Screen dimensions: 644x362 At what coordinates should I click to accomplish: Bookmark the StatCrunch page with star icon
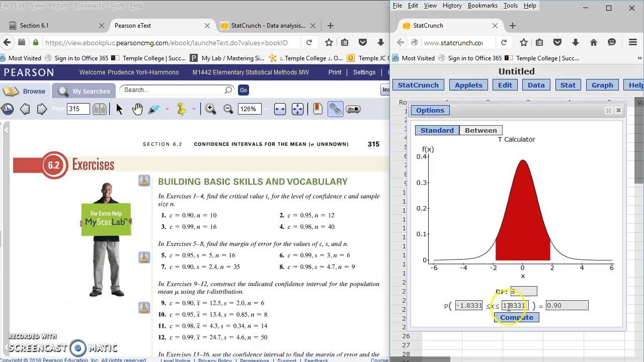(524, 43)
